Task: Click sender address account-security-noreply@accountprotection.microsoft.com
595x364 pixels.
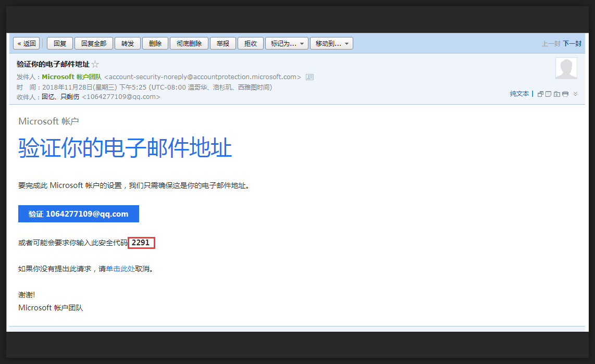Action: click(x=203, y=77)
